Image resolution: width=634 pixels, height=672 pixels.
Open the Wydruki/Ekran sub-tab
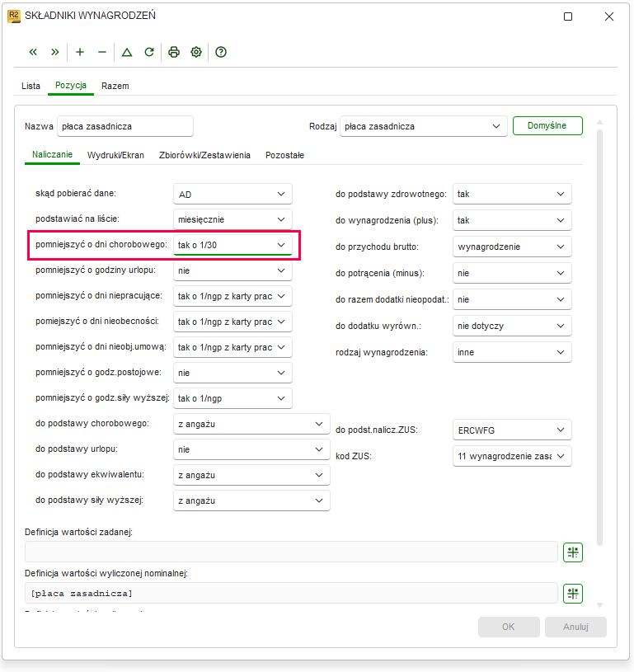[115, 155]
